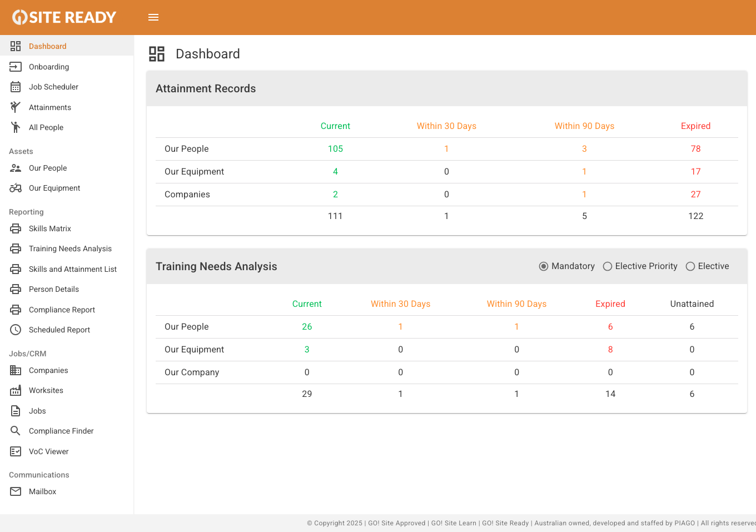The width and height of the screenshot is (756, 532).
Task: Click the All People person icon
Action: coord(16,127)
